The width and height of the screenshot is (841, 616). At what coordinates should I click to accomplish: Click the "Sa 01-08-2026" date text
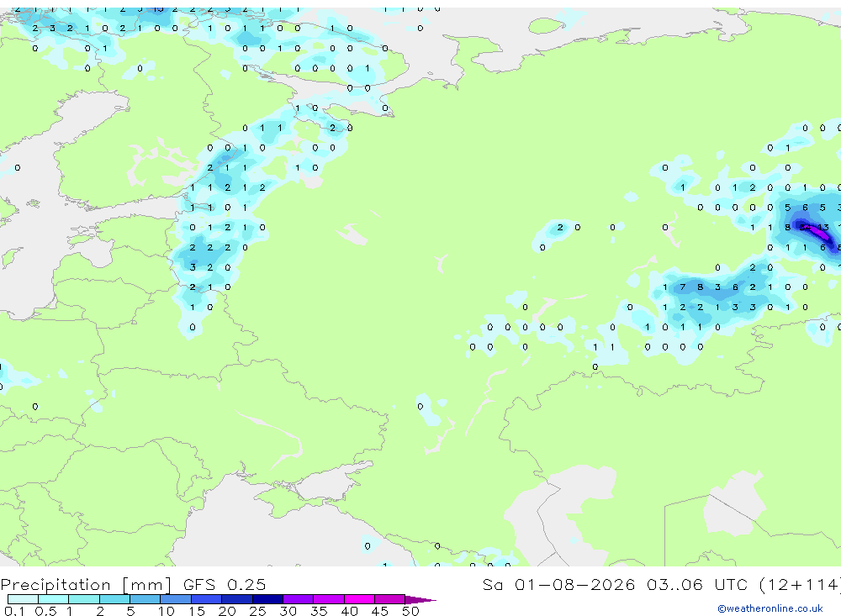(x=558, y=584)
